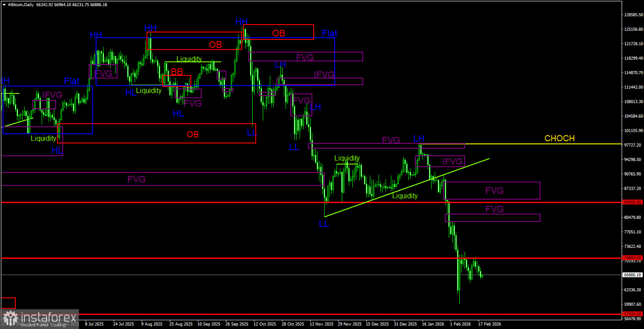Viewport: 644px width, 329px height.
Task: Click the 15 Dec 2025 date label
Action: click(x=377, y=324)
